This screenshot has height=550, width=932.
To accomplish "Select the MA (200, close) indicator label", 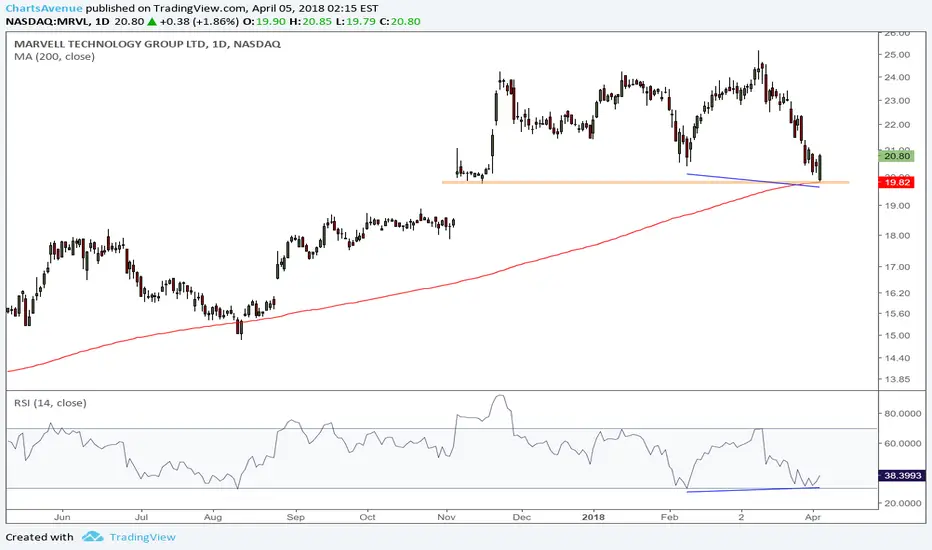I will (54, 56).
